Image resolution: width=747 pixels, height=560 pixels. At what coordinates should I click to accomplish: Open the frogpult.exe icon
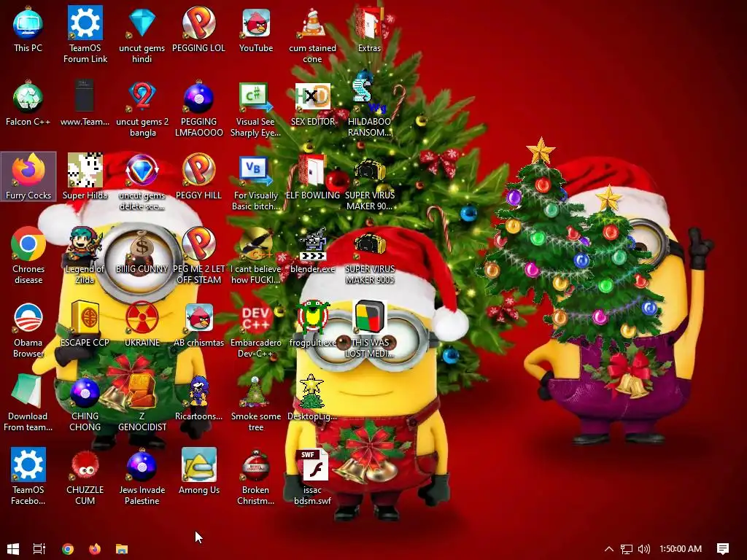click(x=312, y=324)
